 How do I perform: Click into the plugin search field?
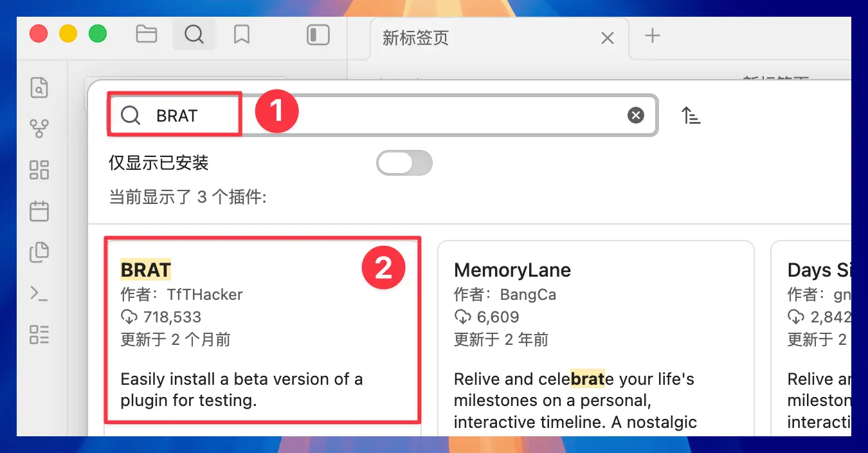[383, 115]
